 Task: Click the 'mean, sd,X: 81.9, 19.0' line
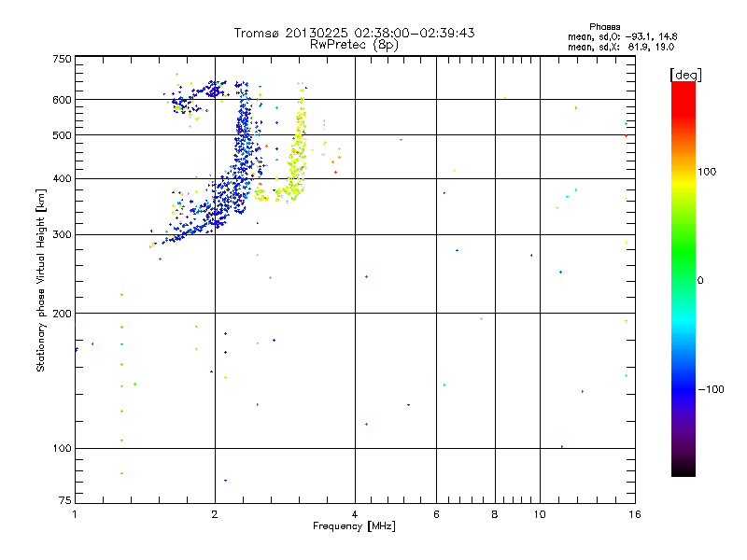pyautogui.click(x=621, y=47)
